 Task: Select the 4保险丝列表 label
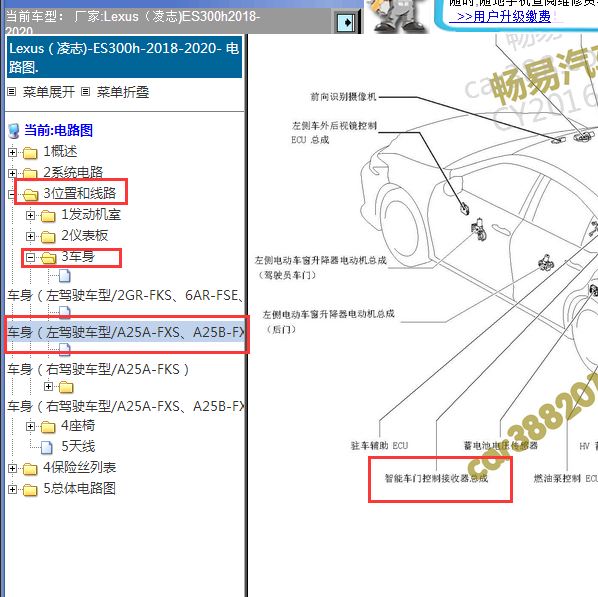coord(79,467)
